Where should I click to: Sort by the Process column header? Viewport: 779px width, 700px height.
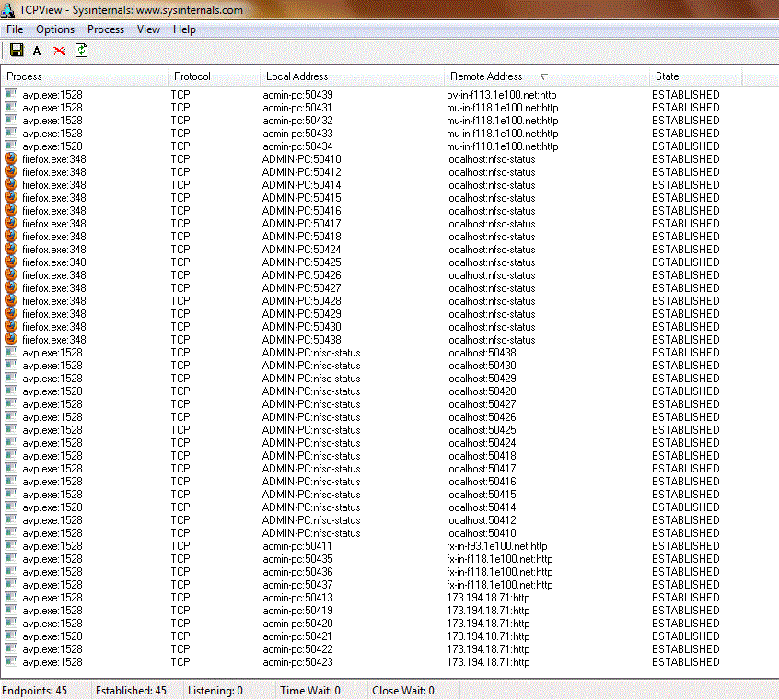tap(84, 76)
